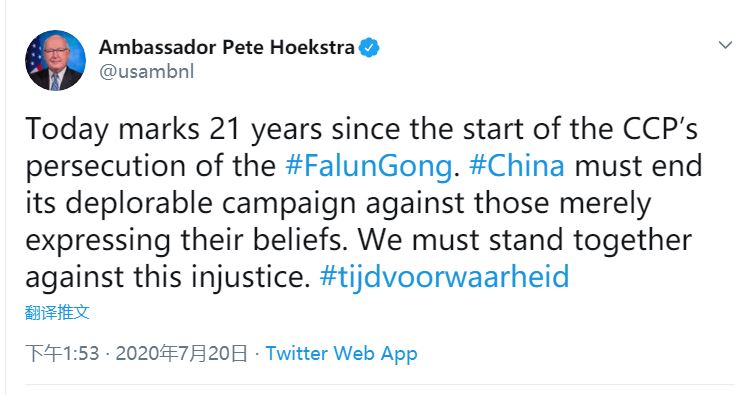This screenshot has width=753, height=395.
Task: Click the phrase "against this injustice."
Action: tap(168, 277)
